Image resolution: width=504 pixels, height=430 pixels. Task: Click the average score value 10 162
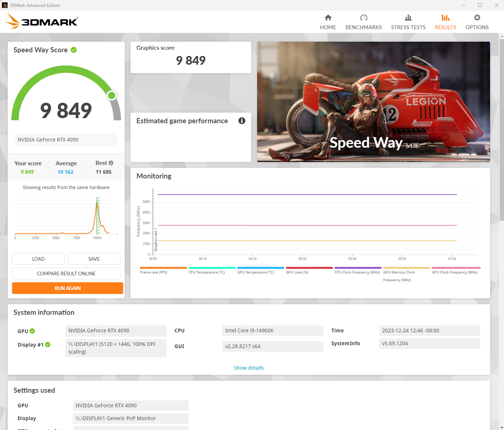coord(65,172)
